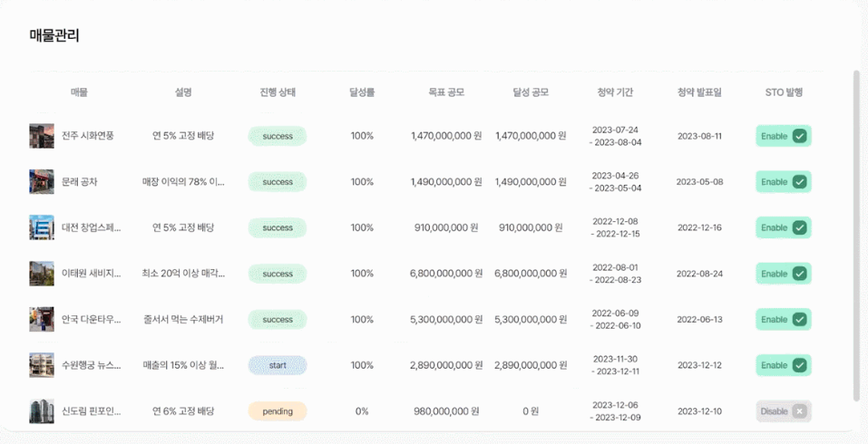This screenshot has width=868, height=444.
Task: Select the 달성 공모 column header
Action: point(531,93)
